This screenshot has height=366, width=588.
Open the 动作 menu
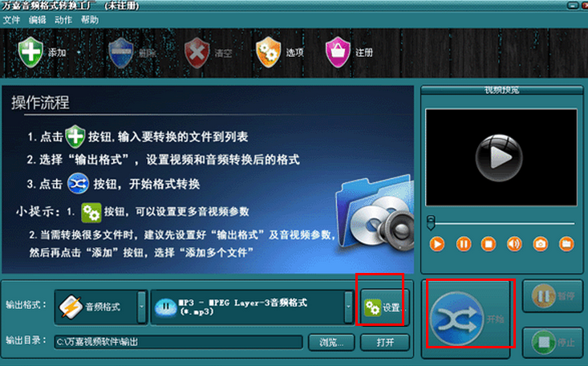pyautogui.click(x=63, y=20)
